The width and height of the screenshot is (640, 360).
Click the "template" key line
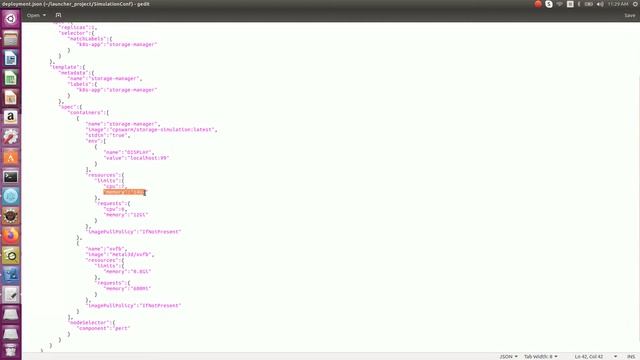pyautogui.click(x=68, y=67)
